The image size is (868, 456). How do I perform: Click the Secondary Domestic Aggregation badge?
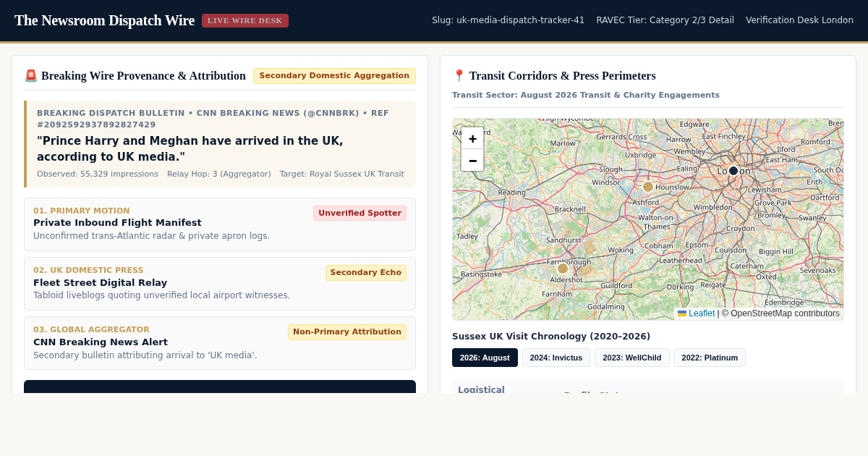click(334, 76)
